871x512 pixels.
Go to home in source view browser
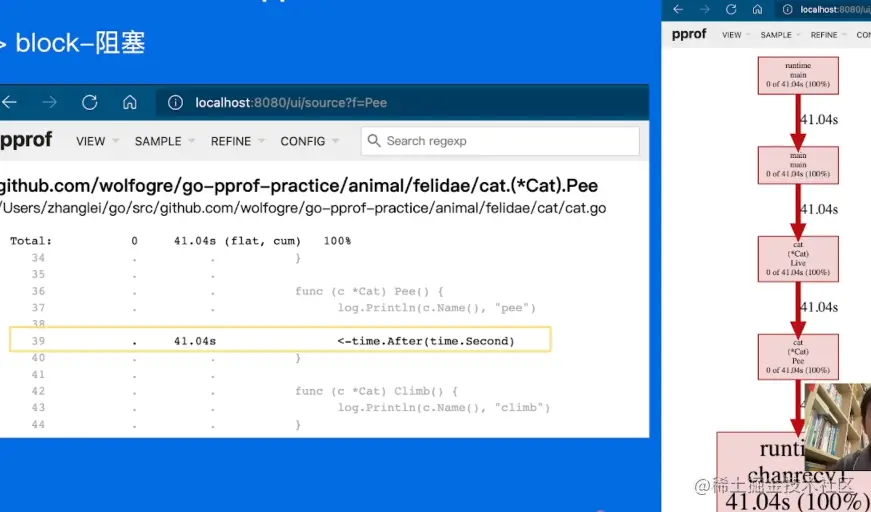(x=130, y=102)
